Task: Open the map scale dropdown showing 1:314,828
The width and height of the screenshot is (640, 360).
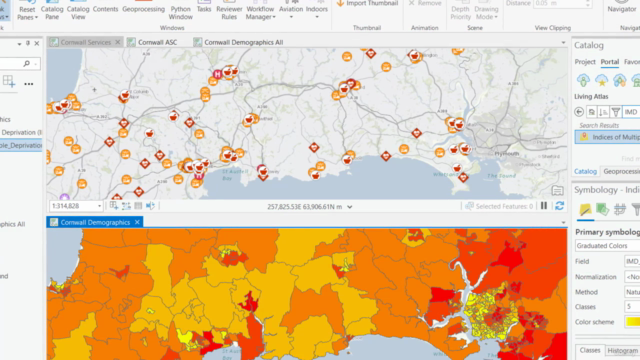Action: point(99,207)
